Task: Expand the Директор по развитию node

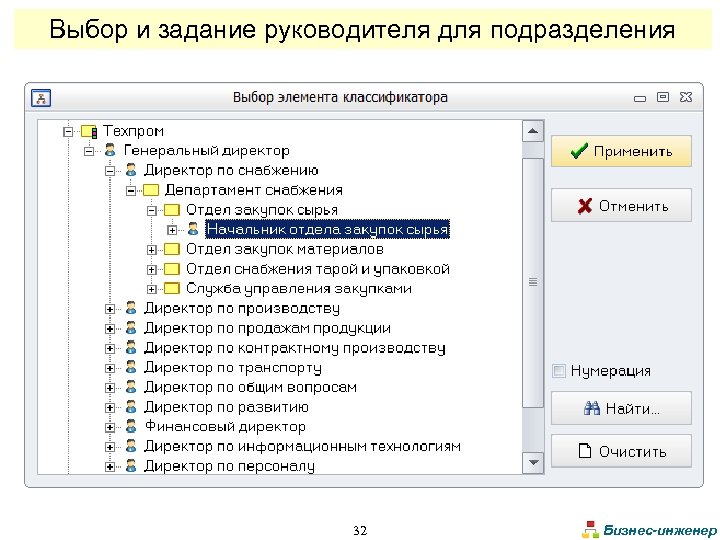Action: click(110, 408)
